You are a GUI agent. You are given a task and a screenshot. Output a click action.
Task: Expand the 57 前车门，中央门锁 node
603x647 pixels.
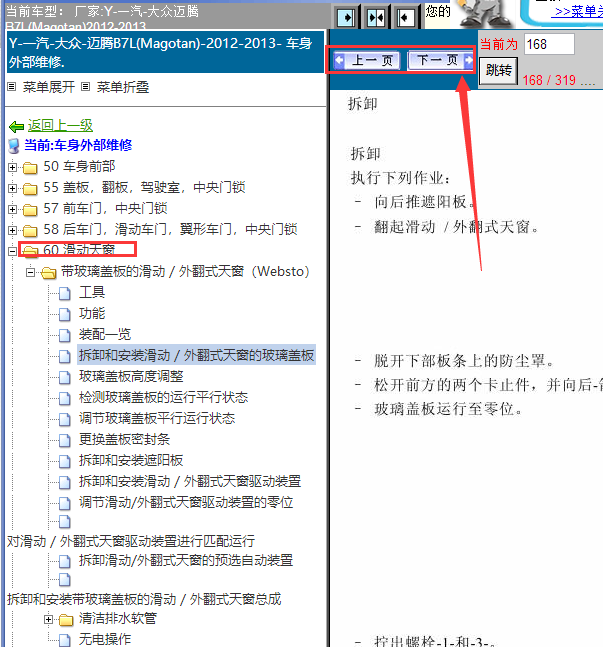[x=12, y=210]
